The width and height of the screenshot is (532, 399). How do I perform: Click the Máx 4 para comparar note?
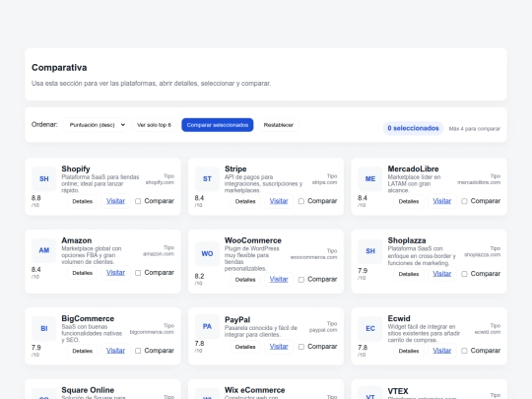point(475,129)
